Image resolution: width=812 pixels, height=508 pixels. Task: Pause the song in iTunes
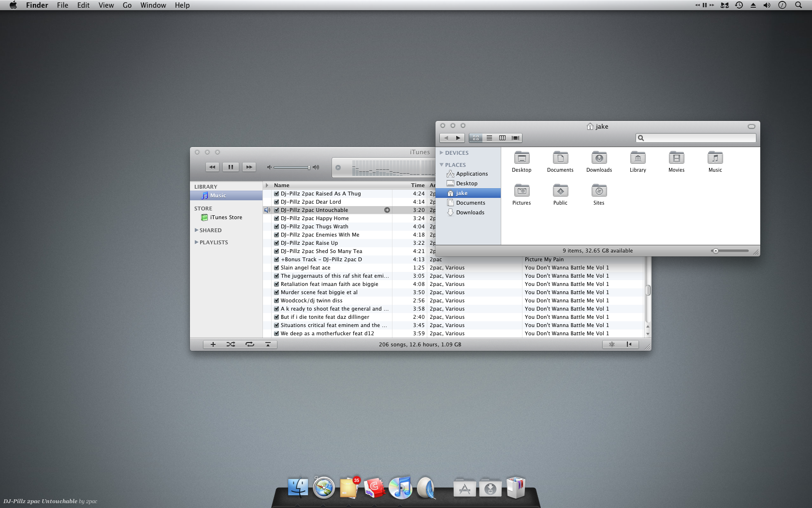pos(231,167)
